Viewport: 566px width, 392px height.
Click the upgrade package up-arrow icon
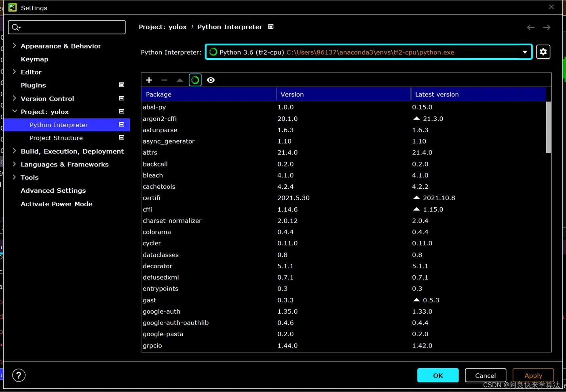[x=180, y=80]
